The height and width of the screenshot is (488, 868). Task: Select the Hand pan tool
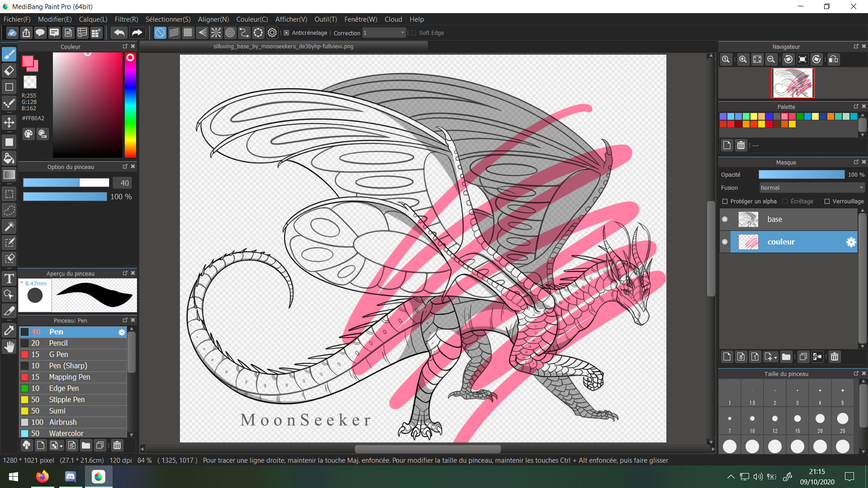(9, 347)
